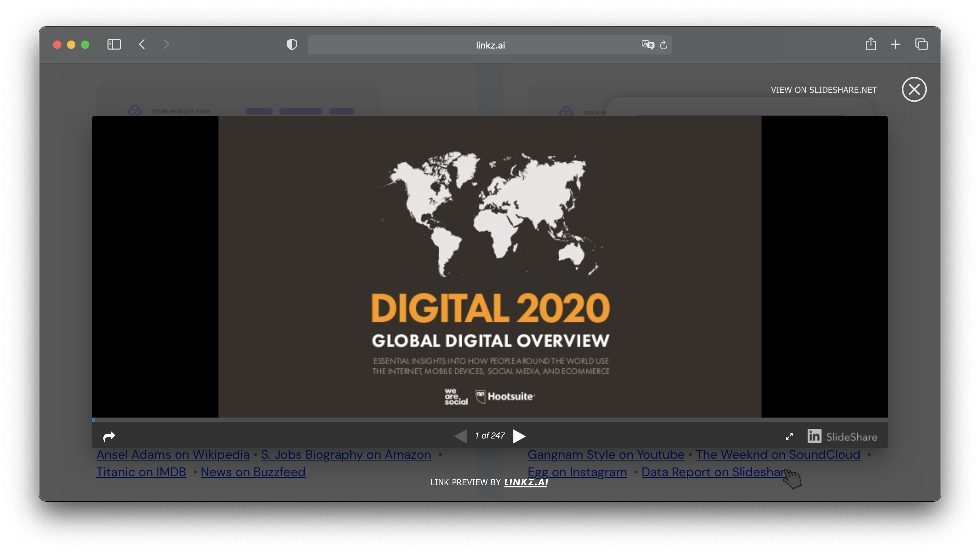Click the LinkedIn SlideShare logo
Image resolution: width=980 pixels, height=553 pixels.
pyautogui.click(x=842, y=436)
